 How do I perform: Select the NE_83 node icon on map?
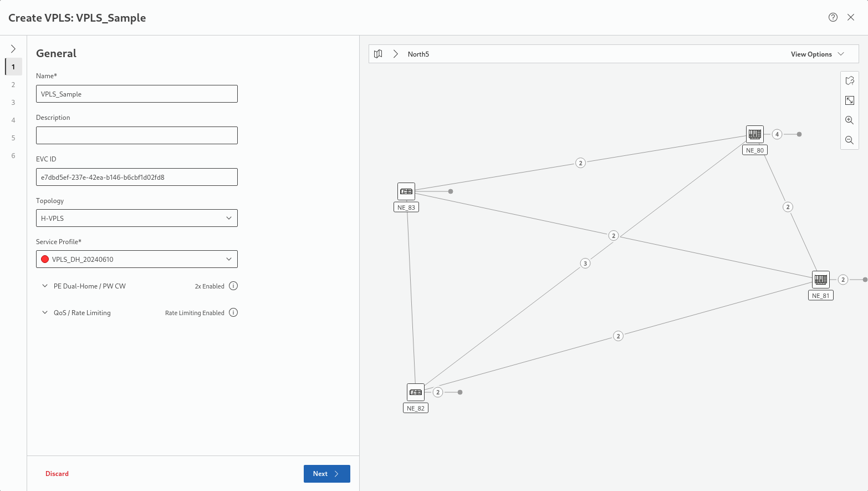[x=406, y=191]
